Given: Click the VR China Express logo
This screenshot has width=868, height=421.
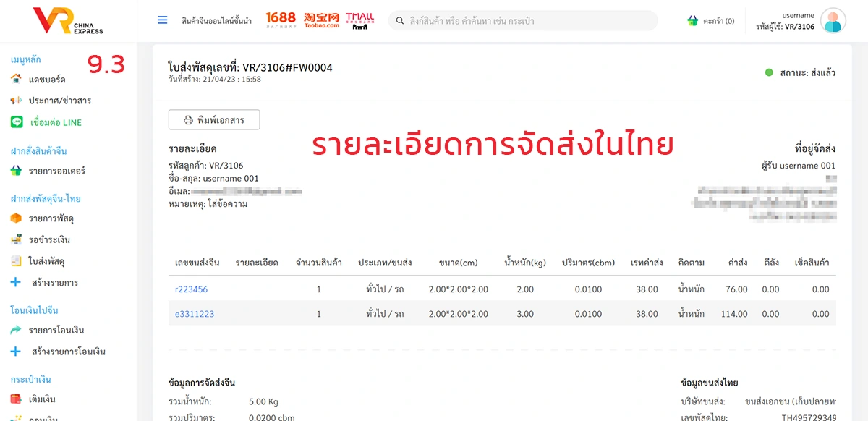Looking at the screenshot, I should coord(68,21).
